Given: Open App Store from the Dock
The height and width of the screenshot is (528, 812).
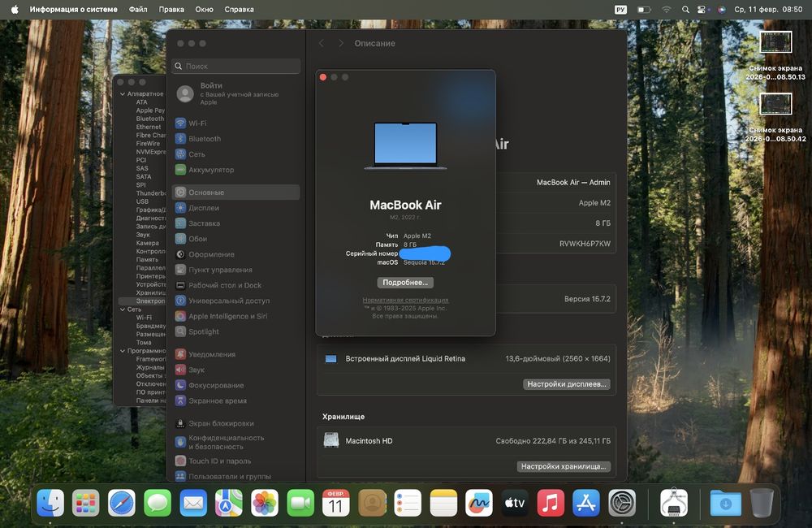Looking at the screenshot, I should point(586,503).
